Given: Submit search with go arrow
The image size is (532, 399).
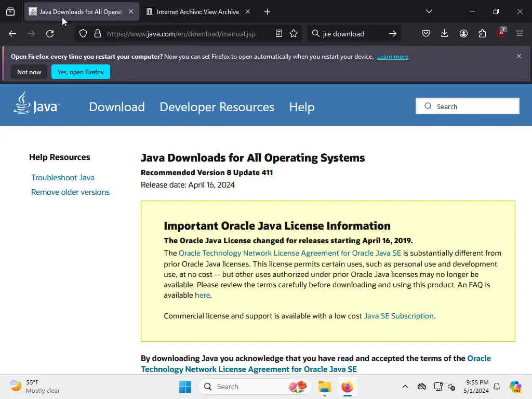Looking at the screenshot, I should pos(393,34).
